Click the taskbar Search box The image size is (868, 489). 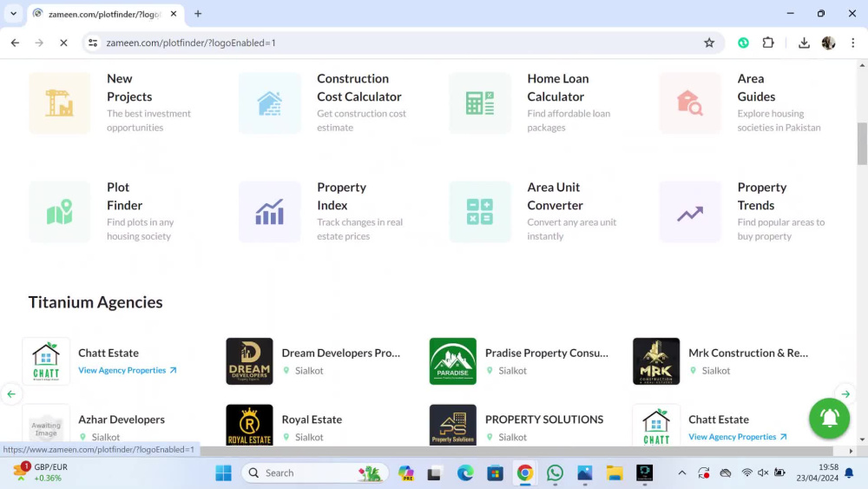click(315, 473)
